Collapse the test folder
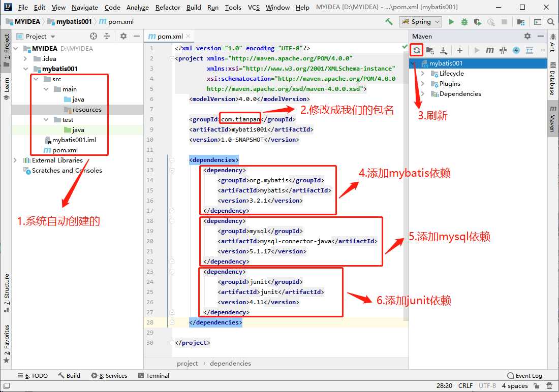The height and width of the screenshot is (392, 559). pos(46,120)
